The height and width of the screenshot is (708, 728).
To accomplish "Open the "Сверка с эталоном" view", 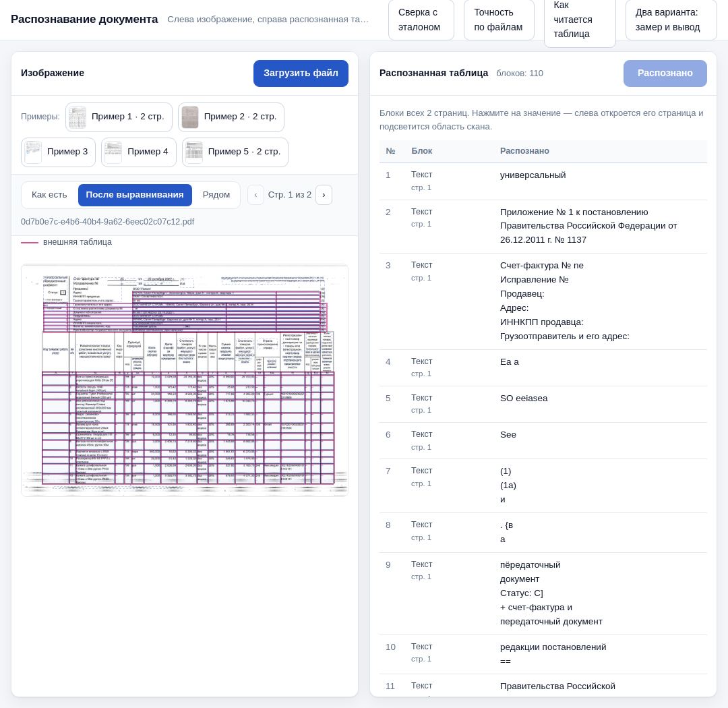I will 421,20.
